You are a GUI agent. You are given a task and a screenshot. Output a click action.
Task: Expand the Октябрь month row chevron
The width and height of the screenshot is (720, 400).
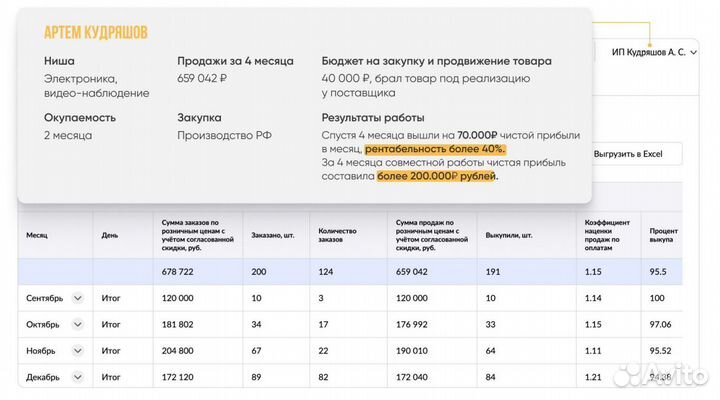pyautogui.click(x=78, y=325)
